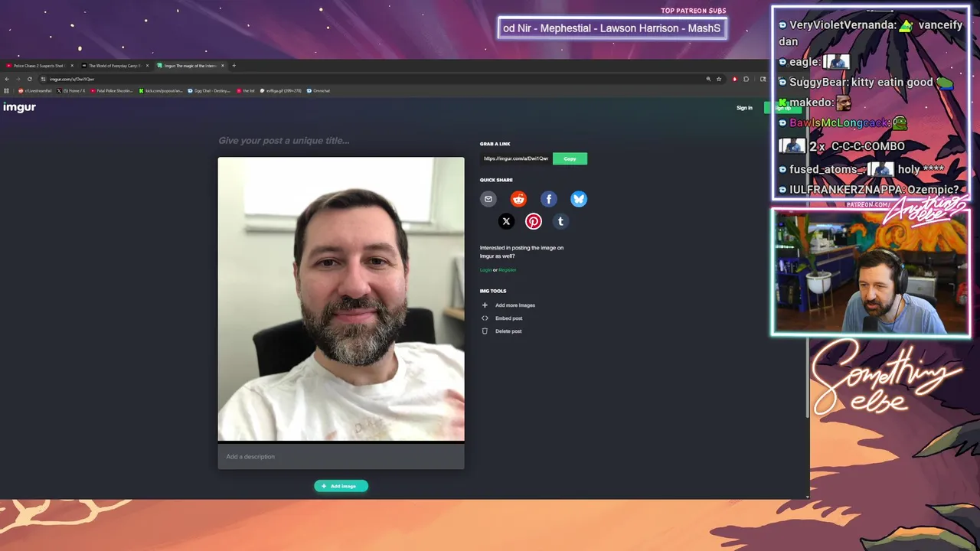This screenshot has width=980, height=551.
Task: Close the Police Chase tab
Action: [x=72, y=66]
